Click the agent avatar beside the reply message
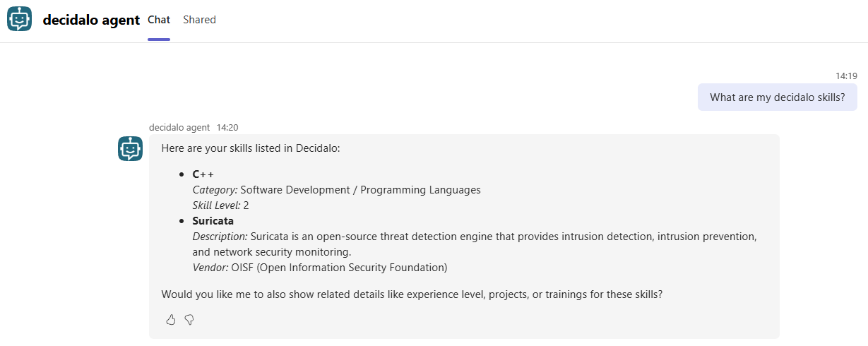868x346 pixels. point(130,148)
